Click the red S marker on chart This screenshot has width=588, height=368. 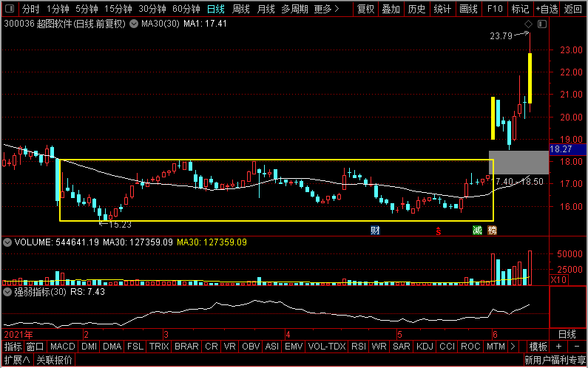[438, 231]
